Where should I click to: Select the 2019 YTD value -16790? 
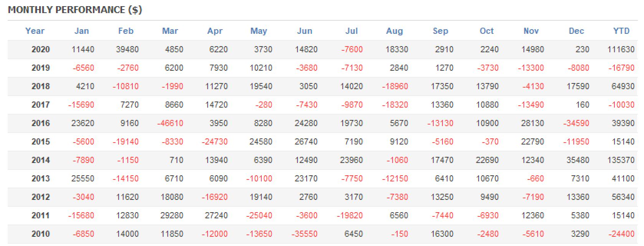(621, 68)
